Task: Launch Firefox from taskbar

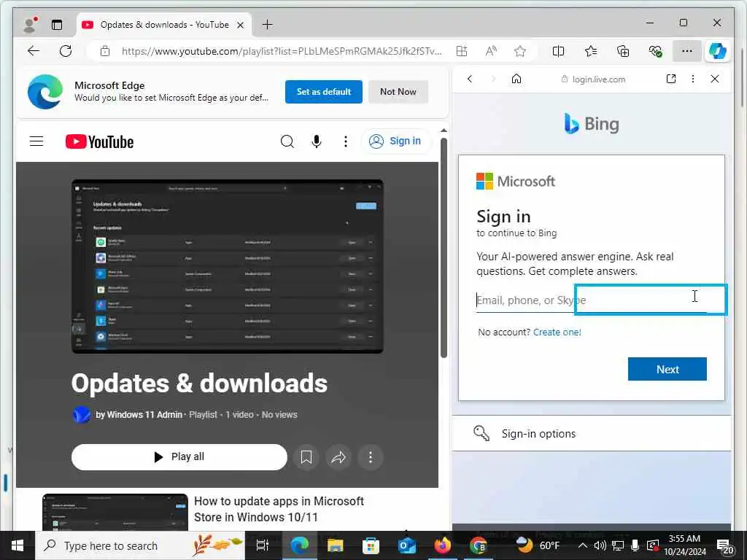Action: [443, 545]
